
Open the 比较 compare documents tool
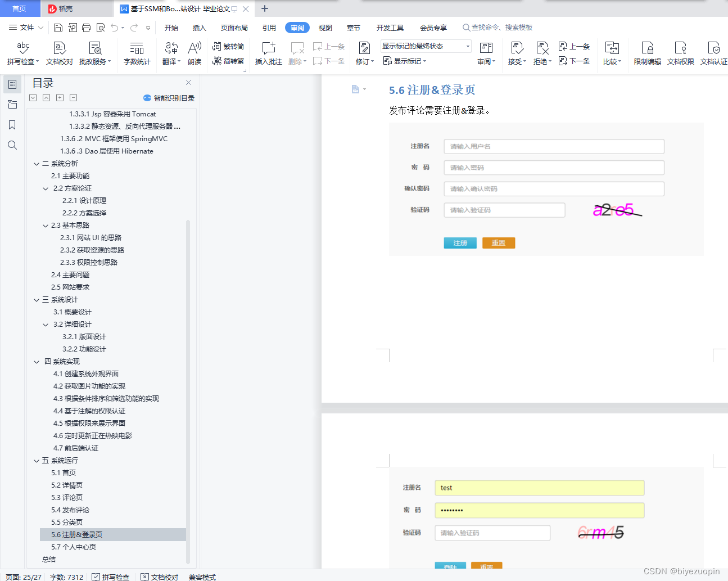click(x=612, y=53)
